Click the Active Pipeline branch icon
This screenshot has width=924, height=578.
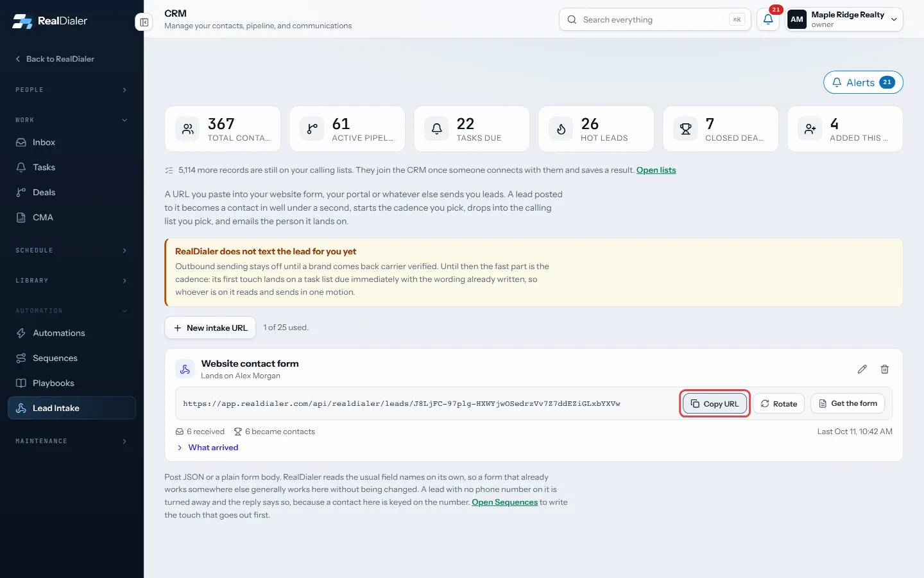pyautogui.click(x=312, y=129)
